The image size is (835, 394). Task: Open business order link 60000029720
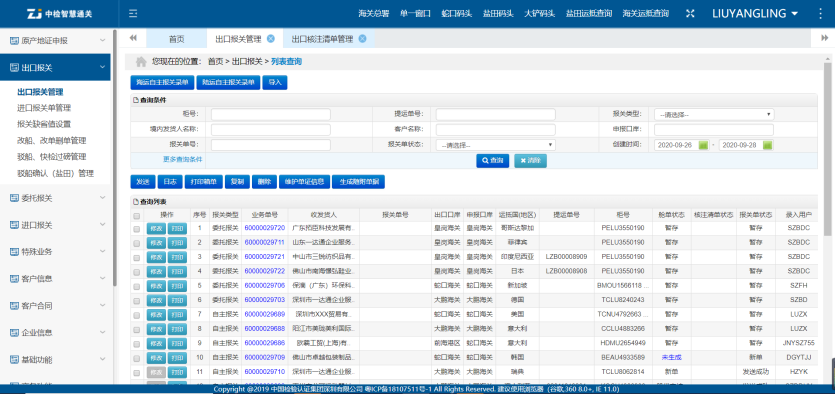tap(265, 228)
